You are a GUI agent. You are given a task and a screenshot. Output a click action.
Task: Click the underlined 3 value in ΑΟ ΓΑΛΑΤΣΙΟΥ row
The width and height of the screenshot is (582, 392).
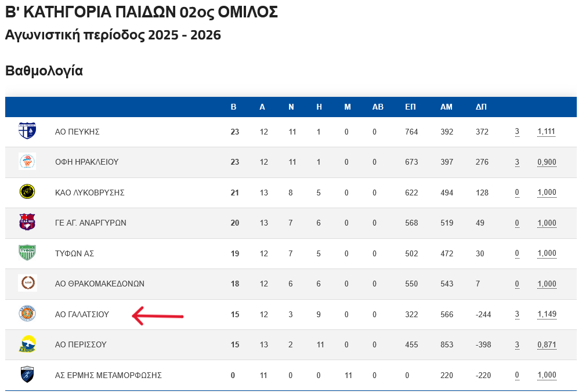coord(517,314)
